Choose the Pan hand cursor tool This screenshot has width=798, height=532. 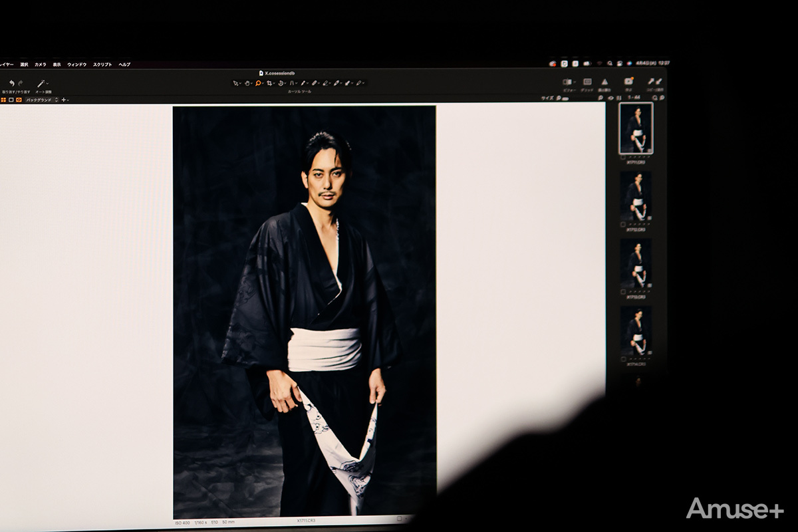(247, 83)
